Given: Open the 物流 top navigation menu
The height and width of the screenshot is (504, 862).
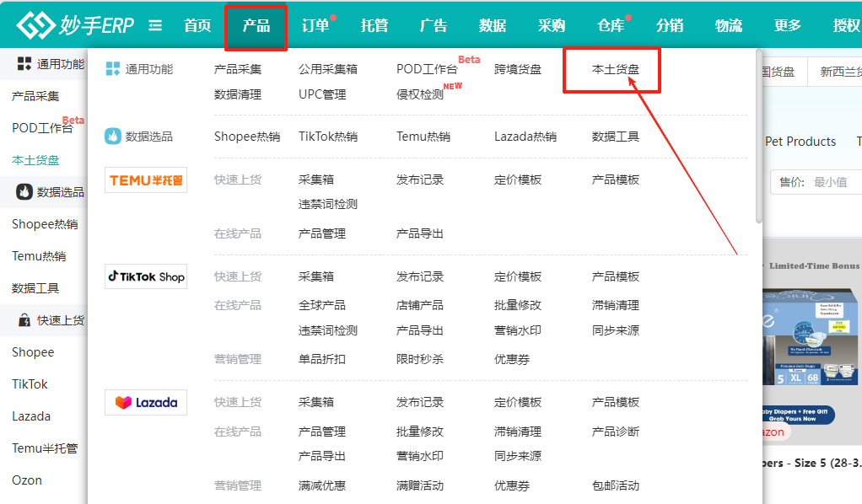Looking at the screenshot, I should [729, 25].
